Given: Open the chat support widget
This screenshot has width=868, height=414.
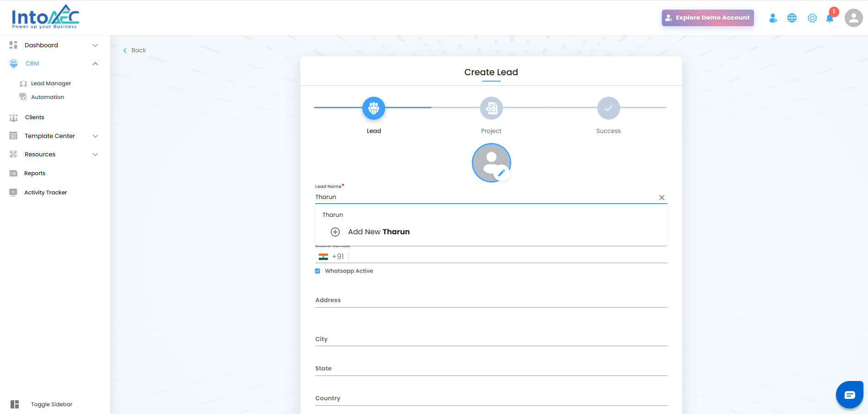Looking at the screenshot, I should coord(849,395).
